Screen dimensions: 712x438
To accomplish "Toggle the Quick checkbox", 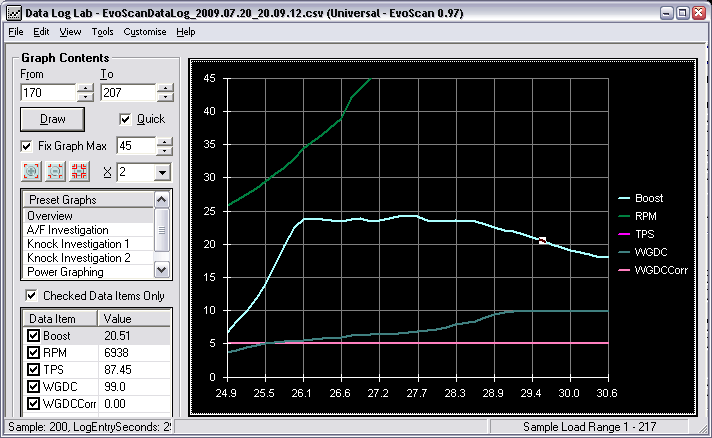I will [x=125, y=119].
